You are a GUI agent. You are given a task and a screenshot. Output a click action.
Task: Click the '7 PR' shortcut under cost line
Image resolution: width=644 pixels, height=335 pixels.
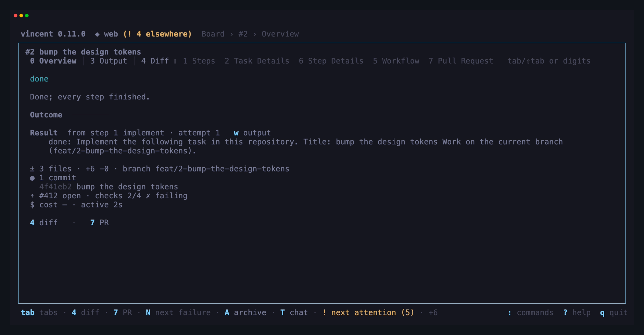100,223
